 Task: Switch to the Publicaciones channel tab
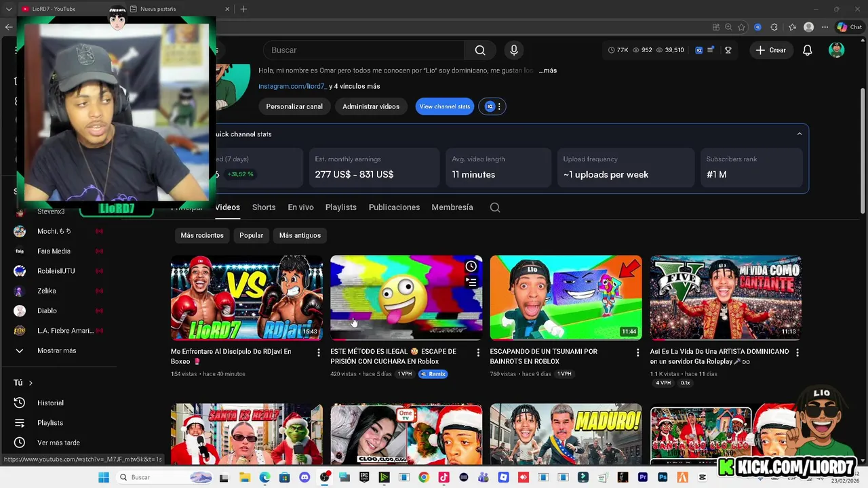(394, 207)
